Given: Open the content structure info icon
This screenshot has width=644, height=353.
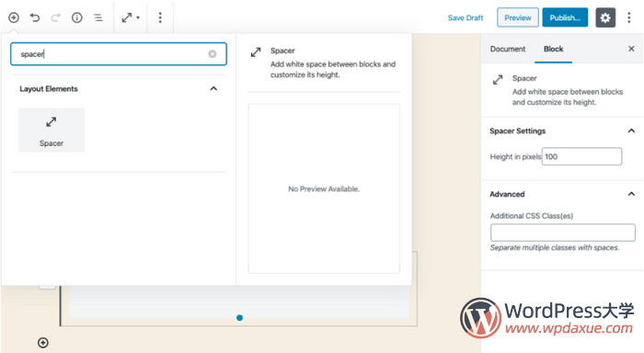Looking at the screenshot, I should point(76,17).
